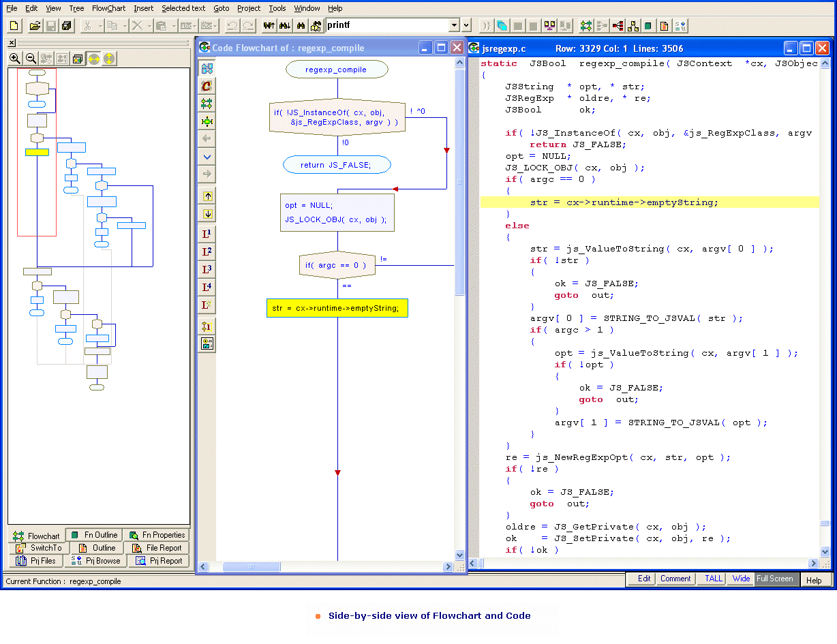The image size is (837, 644).
Task: Click the Wide layout button
Action: [741, 579]
